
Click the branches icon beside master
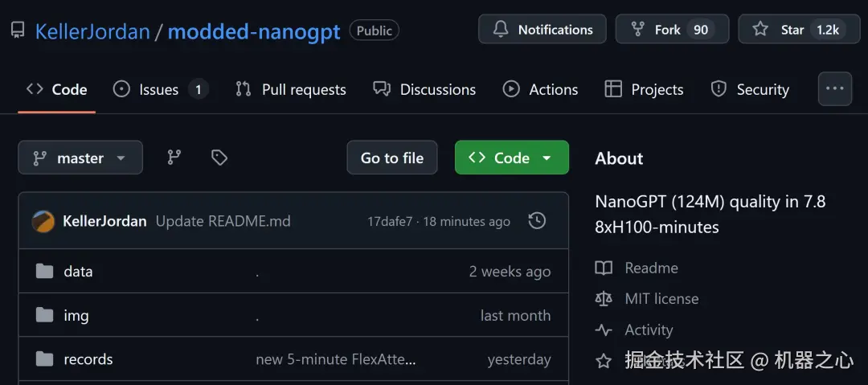[174, 158]
